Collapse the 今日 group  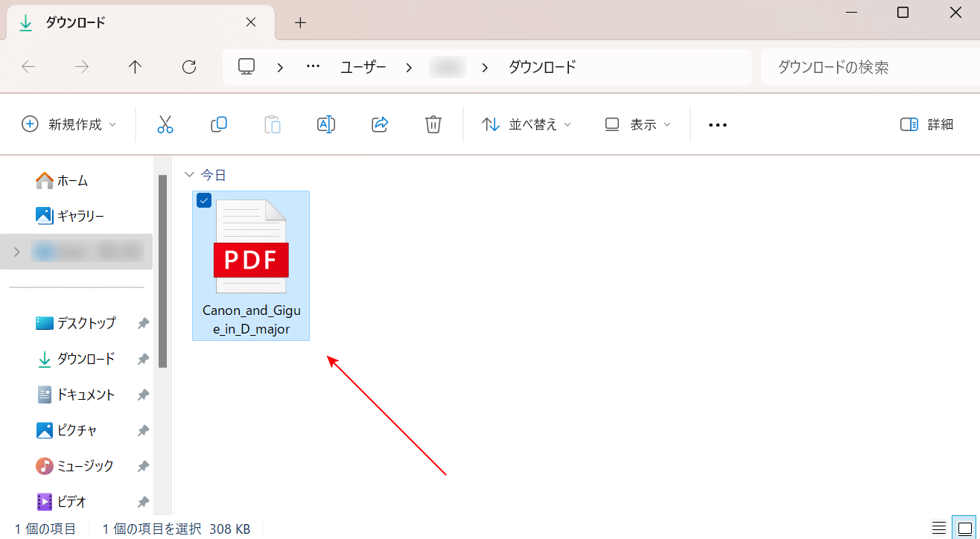pyautogui.click(x=188, y=175)
